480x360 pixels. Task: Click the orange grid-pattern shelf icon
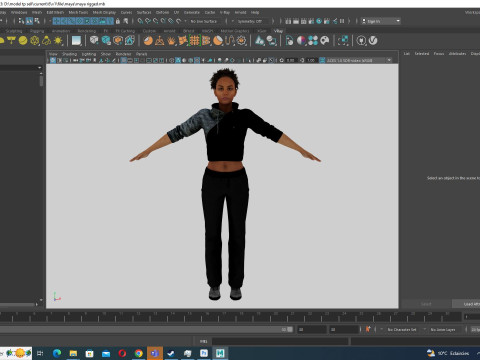[194, 41]
